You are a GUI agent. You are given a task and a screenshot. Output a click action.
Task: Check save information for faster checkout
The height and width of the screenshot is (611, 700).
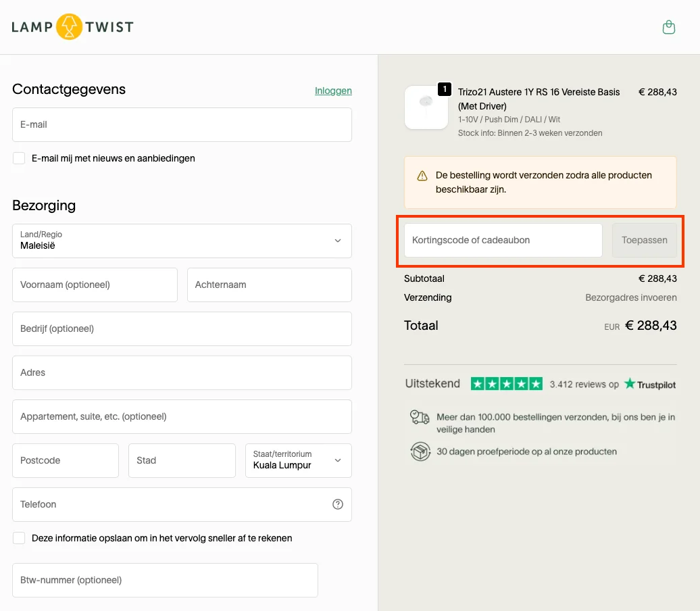[19, 538]
